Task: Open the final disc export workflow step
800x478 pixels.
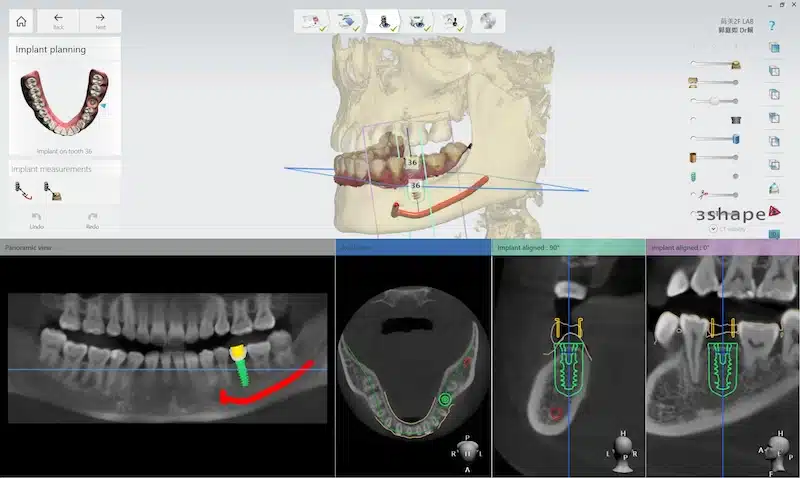Action: [488, 21]
